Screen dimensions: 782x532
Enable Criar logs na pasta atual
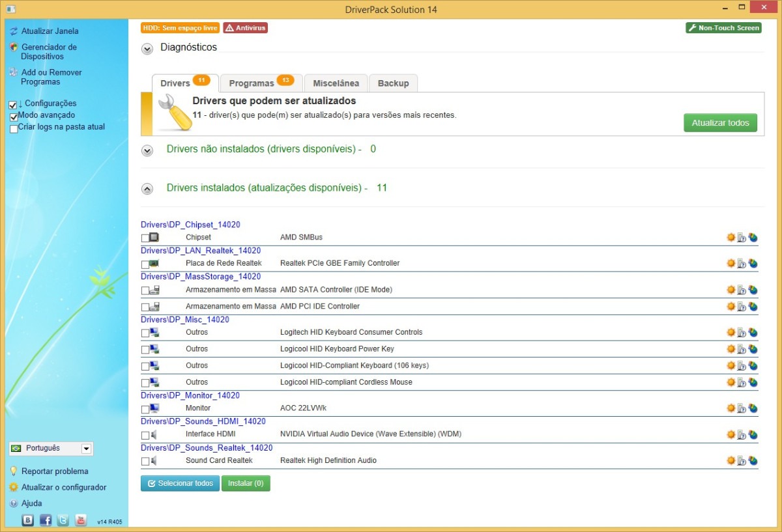tap(14, 129)
